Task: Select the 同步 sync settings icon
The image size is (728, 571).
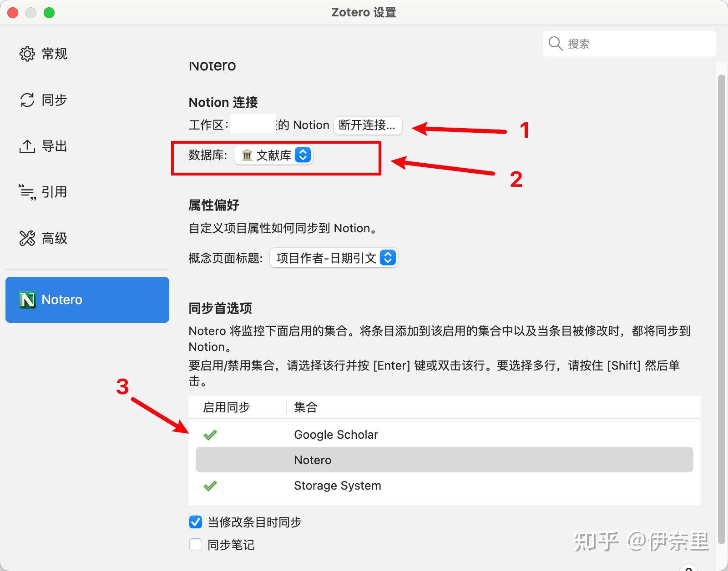Action: tap(27, 100)
